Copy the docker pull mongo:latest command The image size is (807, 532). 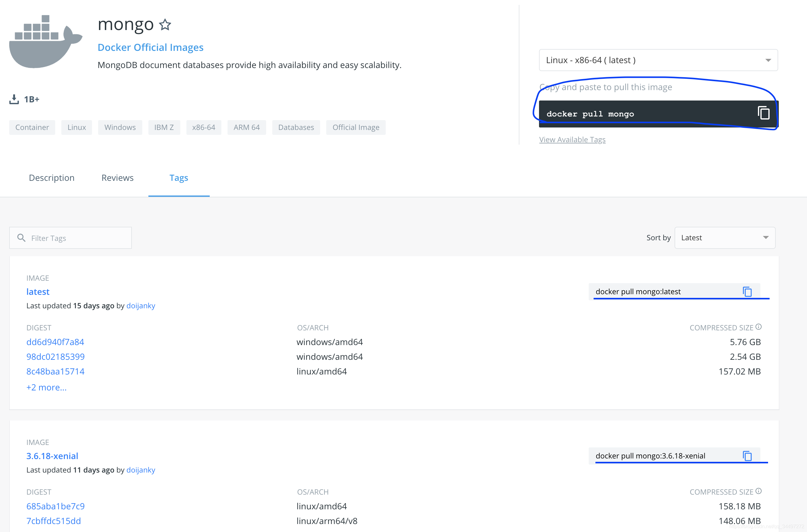[747, 291]
